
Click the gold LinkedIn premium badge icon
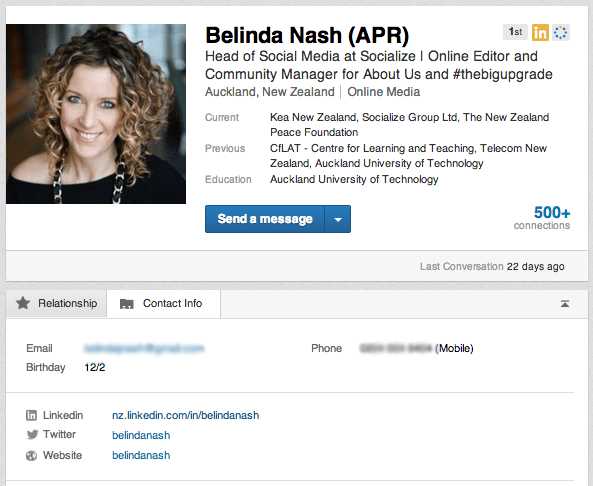point(540,33)
